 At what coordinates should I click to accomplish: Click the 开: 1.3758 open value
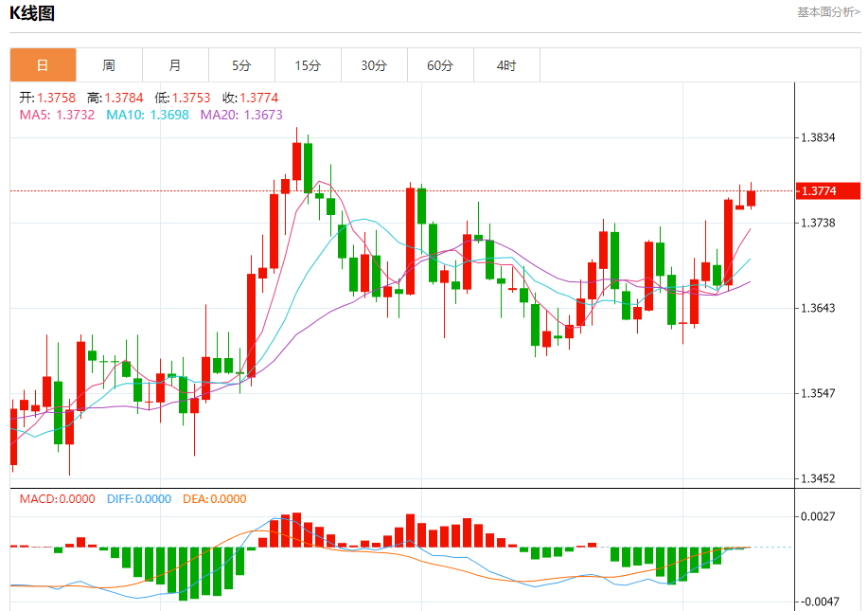click(47, 99)
